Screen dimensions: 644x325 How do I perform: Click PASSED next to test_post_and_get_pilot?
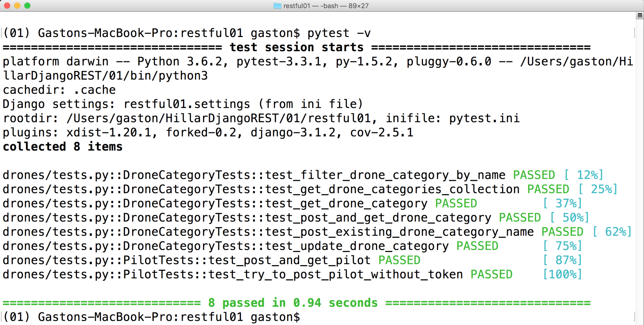(x=399, y=260)
